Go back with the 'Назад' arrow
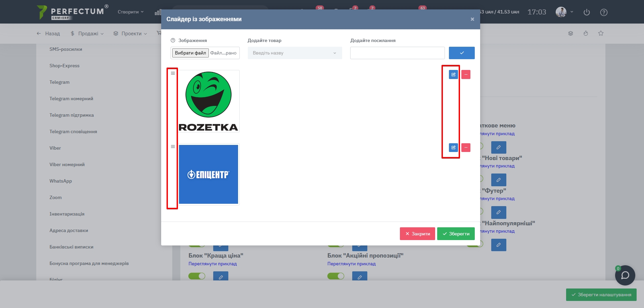Image resolution: width=644 pixels, height=308 pixels. (x=48, y=34)
